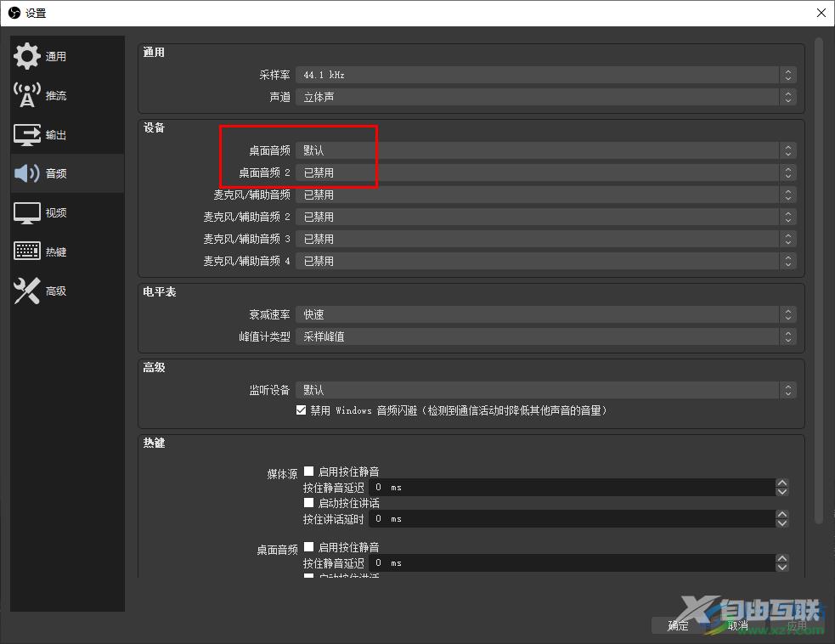Open the first 麦克风/辅助音频 device dropdown
835x644 pixels.
coord(546,195)
